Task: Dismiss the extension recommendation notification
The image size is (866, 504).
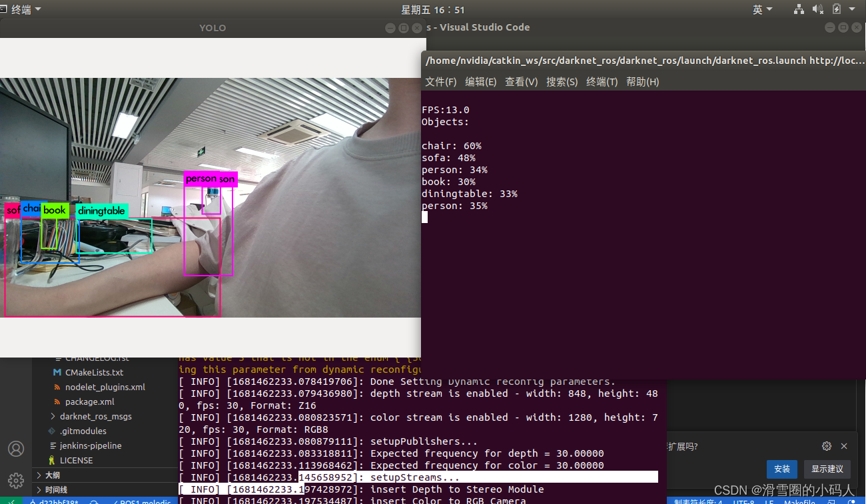Action: (844, 446)
